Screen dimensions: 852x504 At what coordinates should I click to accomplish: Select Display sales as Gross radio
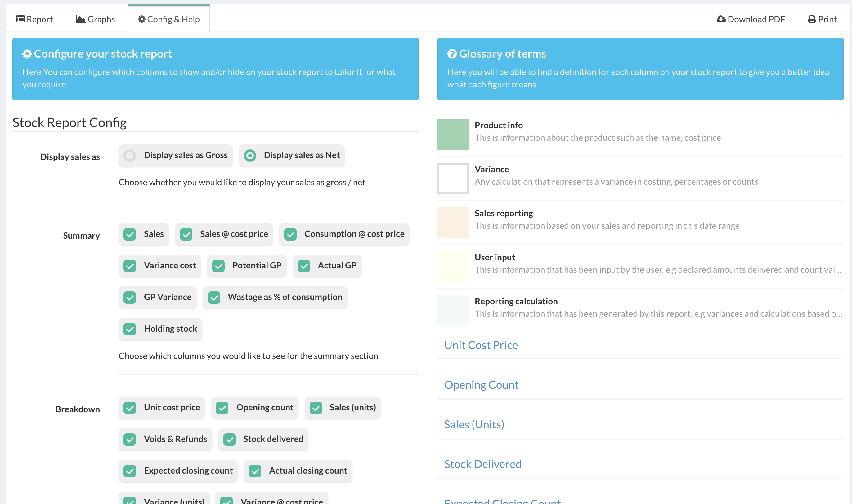click(x=130, y=156)
